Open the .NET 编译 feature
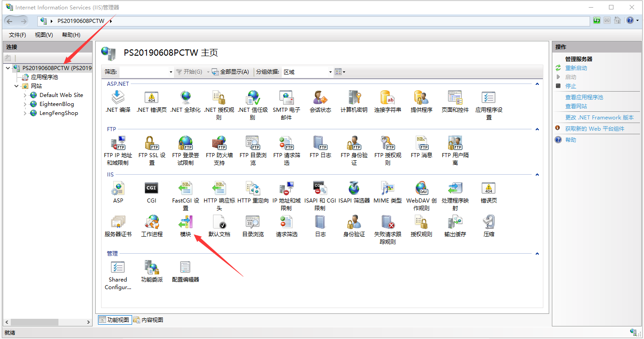Viewport: 644px width, 339px height. 118,101
